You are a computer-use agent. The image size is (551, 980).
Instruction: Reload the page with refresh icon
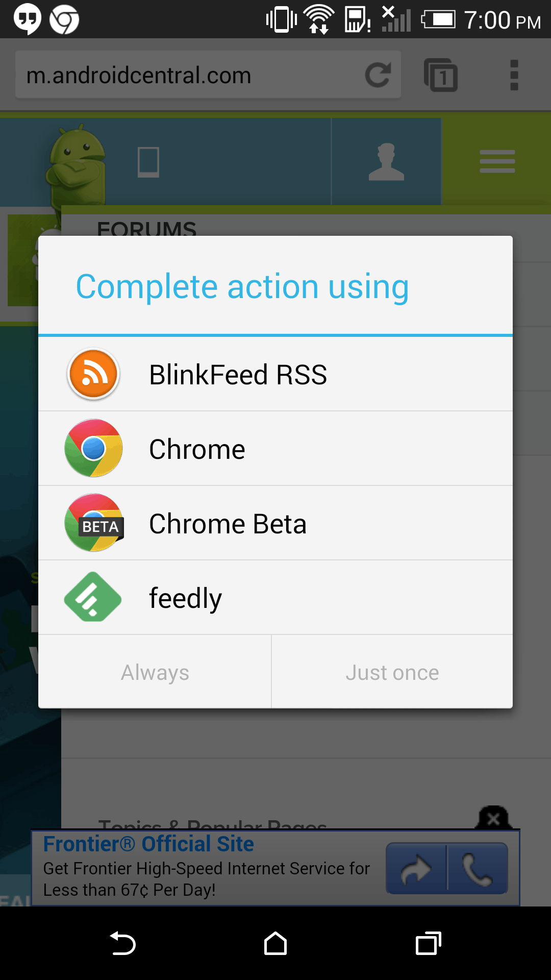pyautogui.click(x=378, y=75)
